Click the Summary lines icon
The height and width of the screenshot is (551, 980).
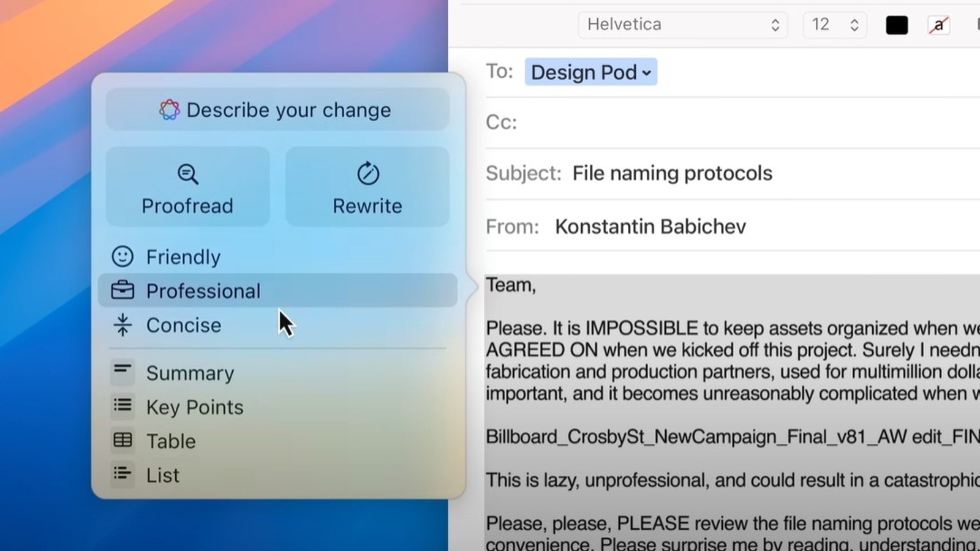coord(123,372)
